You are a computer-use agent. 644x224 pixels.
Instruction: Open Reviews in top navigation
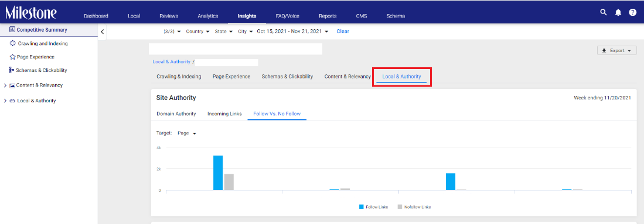coord(169,16)
